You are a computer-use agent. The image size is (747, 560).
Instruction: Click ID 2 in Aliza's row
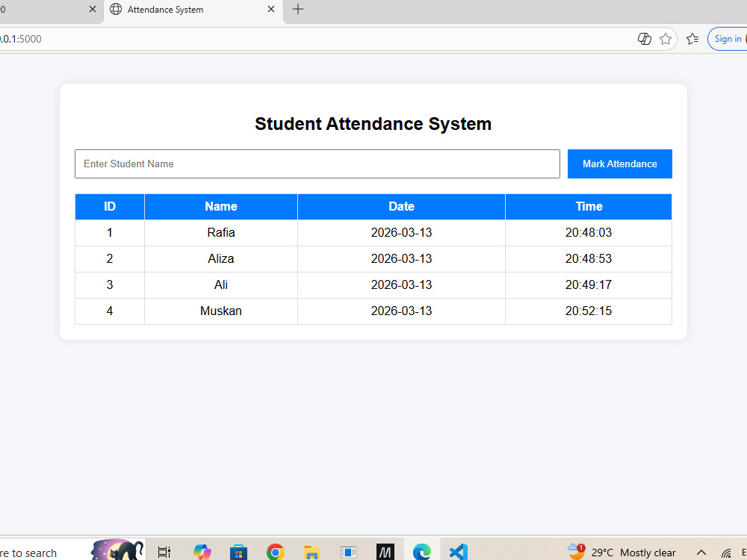click(x=110, y=258)
